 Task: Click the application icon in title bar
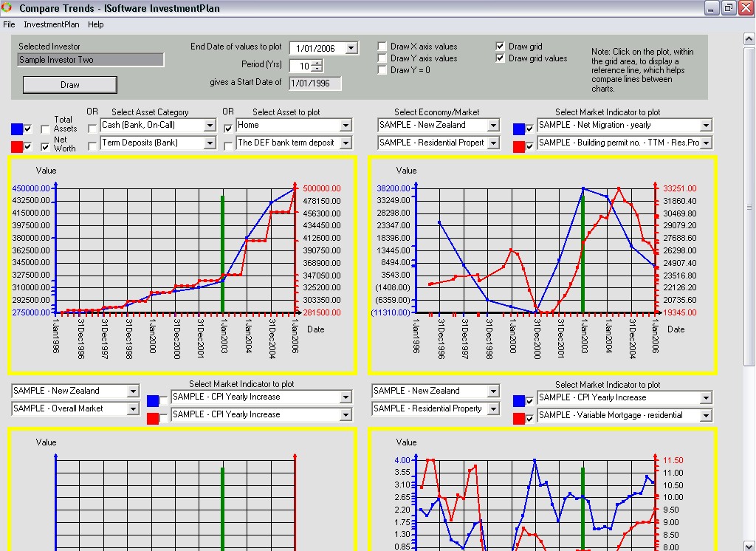(x=7, y=7)
